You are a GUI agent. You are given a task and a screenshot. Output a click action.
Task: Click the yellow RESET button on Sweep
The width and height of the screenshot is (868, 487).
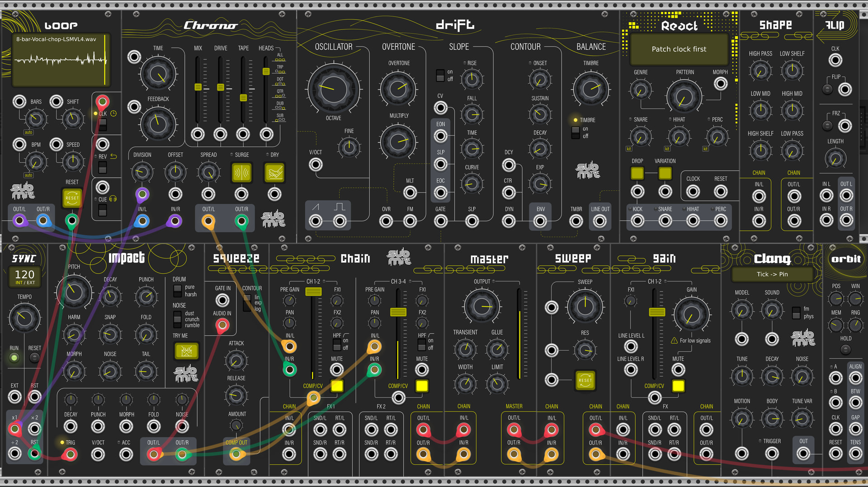(x=585, y=380)
